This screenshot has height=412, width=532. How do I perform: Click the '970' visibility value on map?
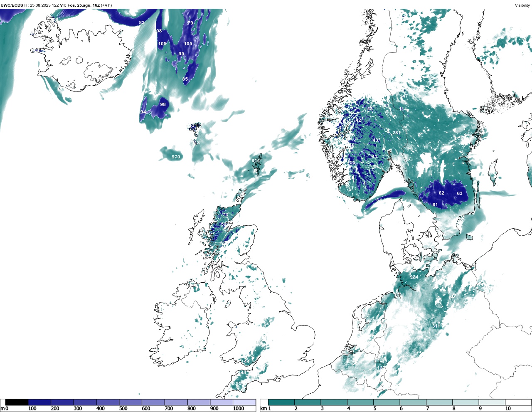point(176,157)
